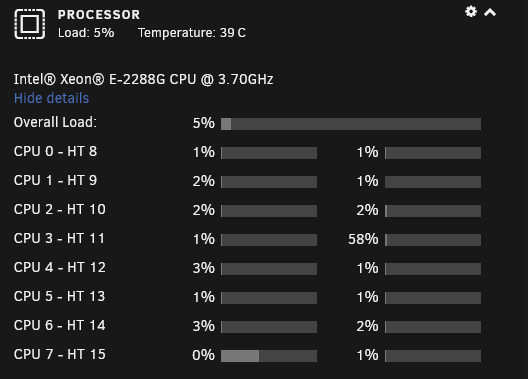
Task: Click the CPU 4 load bar at 3%
Action: pyautogui.click(x=269, y=269)
